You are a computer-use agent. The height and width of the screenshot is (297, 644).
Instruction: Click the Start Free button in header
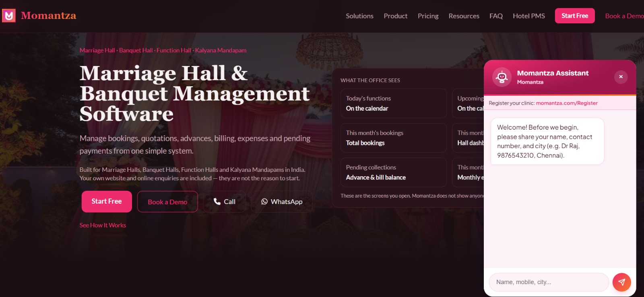tap(575, 16)
